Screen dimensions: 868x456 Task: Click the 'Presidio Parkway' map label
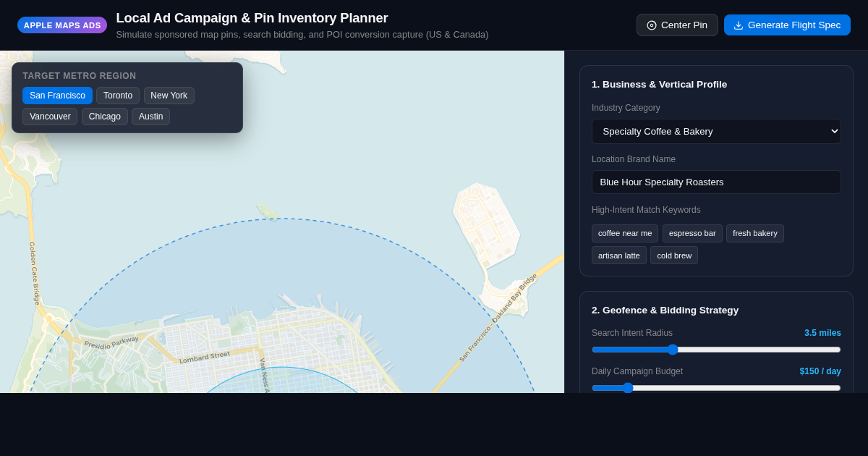[x=111, y=342]
